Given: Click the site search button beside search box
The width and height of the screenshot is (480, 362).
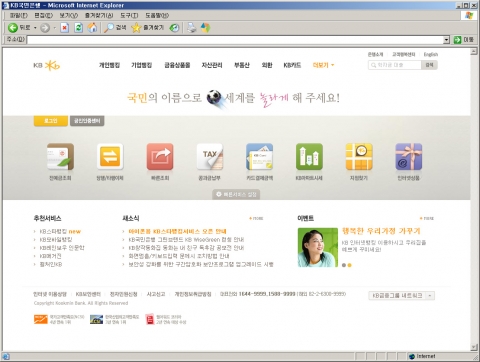Looking at the screenshot, I should 429,65.
